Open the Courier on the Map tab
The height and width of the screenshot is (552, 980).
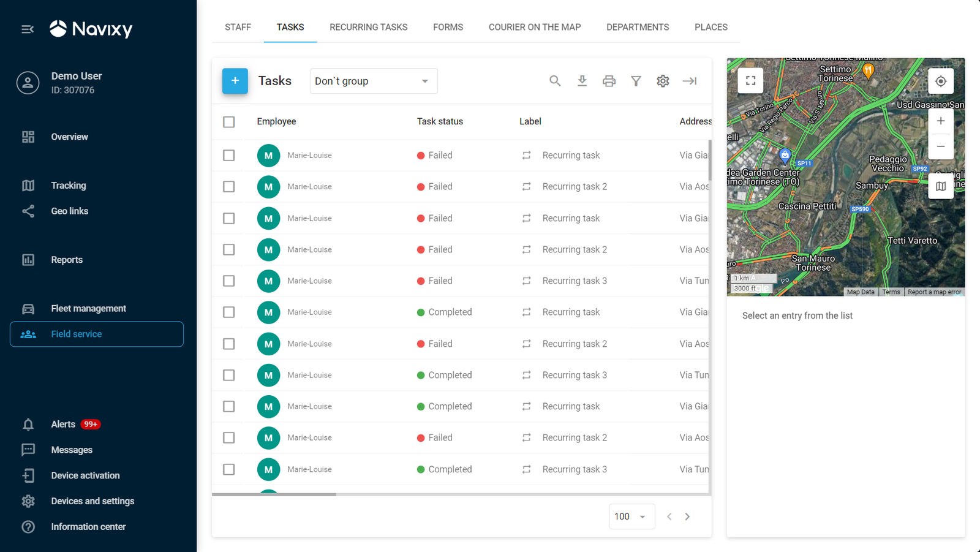pyautogui.click(x=534, y=27)
